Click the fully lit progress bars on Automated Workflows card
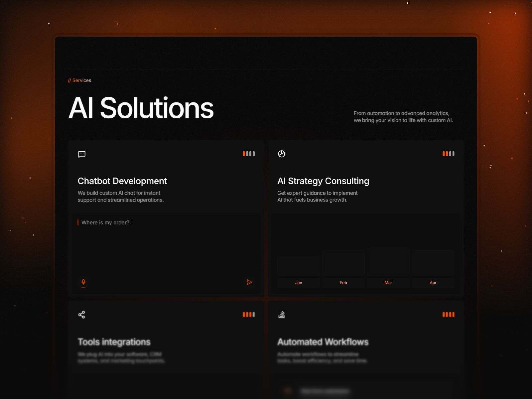The width and height of the screenshot is (532, 399). click(x=449, y=314)
